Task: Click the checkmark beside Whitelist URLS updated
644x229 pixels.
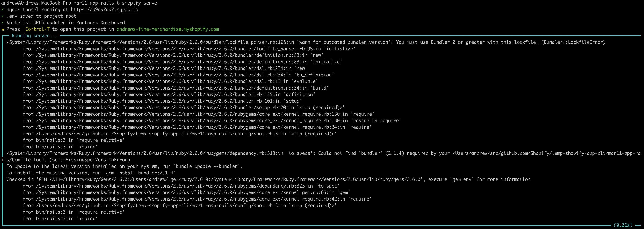Action: pyautogui.click(x=2, y=22)
